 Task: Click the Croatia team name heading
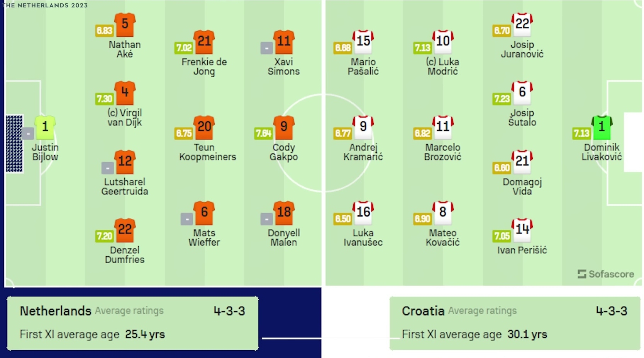(423, 311)
